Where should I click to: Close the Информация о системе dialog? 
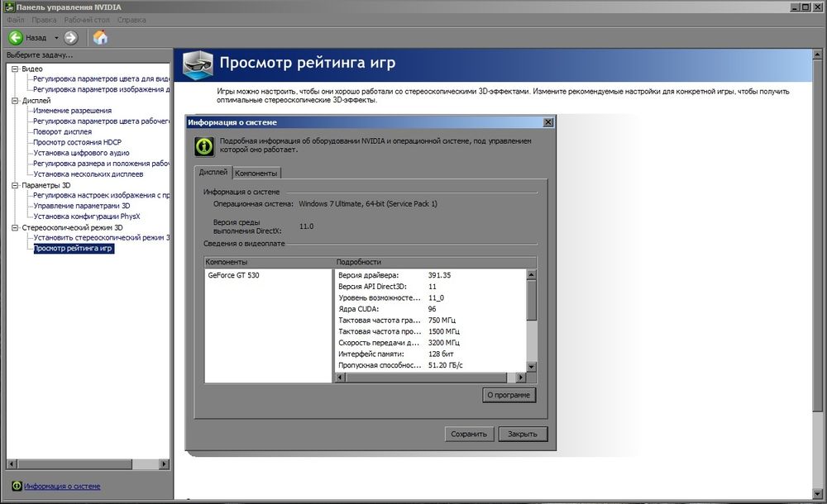pyautogui.click(x=548, y=122)
